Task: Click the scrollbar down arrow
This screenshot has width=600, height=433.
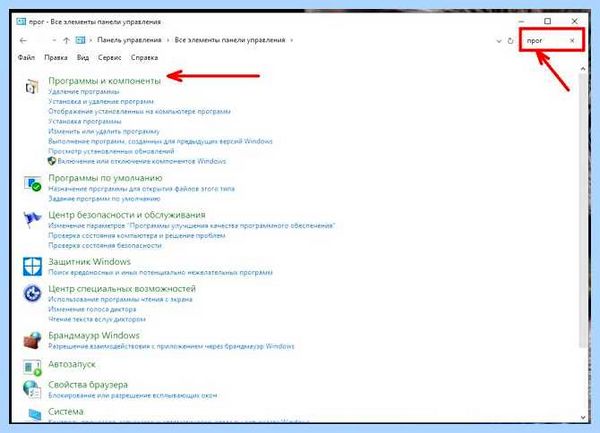Action: pyautogui.click(x=583, y=417)
